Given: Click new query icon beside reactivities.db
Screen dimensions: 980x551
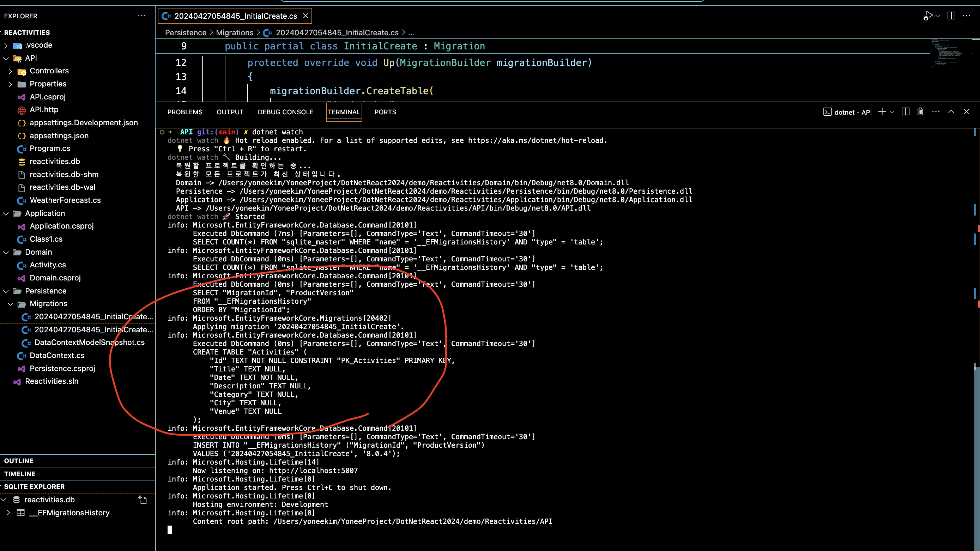Looking at the screenshot, I should (x=143, y=499).
